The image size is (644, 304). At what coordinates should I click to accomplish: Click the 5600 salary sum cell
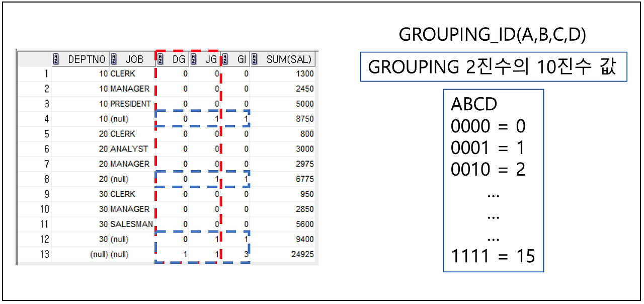tap(305, 224)
